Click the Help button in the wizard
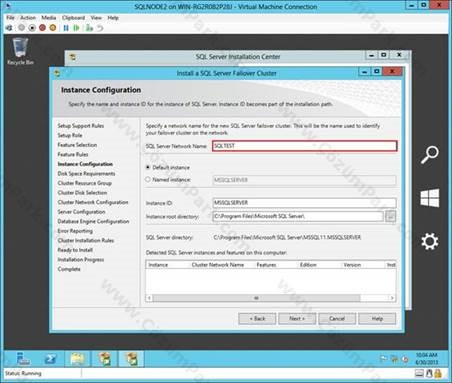 pyautogui.click(x=377, y=319)
